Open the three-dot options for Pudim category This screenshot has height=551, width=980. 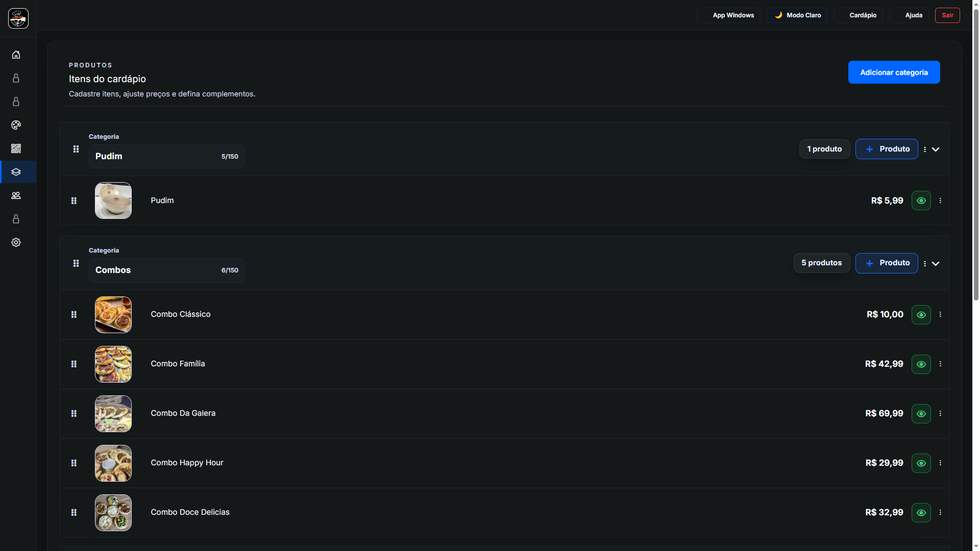925,149
